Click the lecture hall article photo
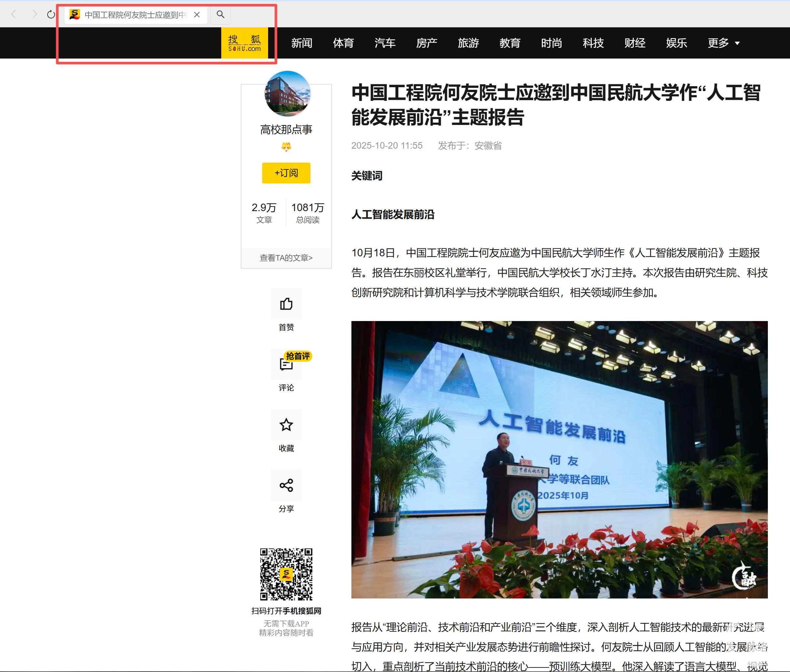The width and height of the screenshot is (790, 672). pyautogui.click(x=559, y=459)
